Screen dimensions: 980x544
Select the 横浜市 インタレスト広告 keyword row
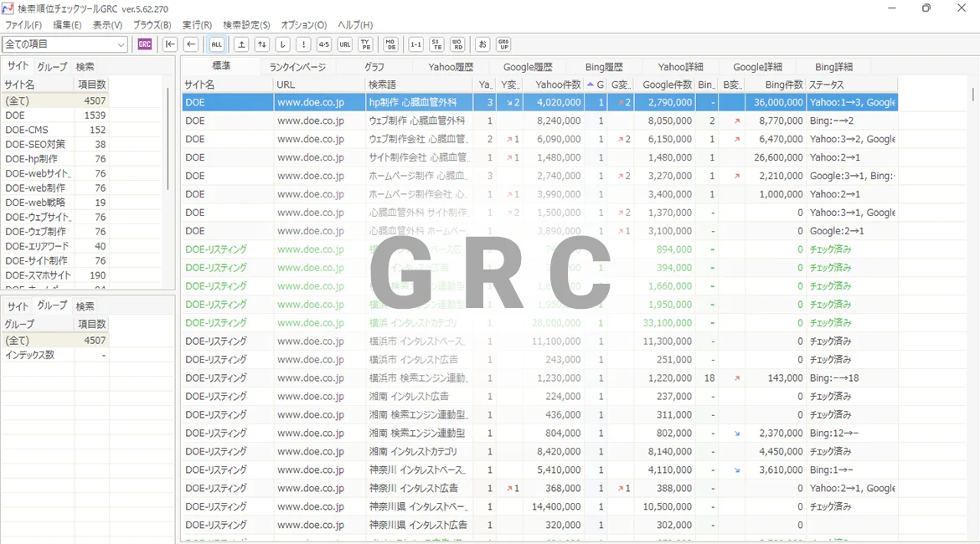(x=540, y=360)
